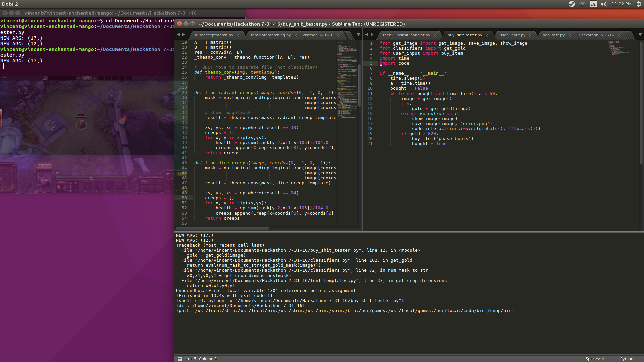The image size is (644, 362).
Task: Click 'def find_radiant_creeps' definition line
Action: click(x=265, y=93)
